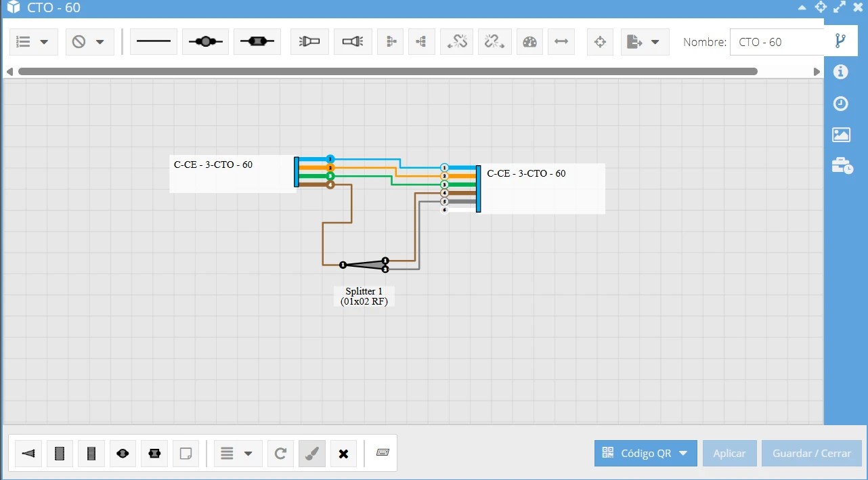Click the oval eye-shaped icon in bottom toolbar
This screenshot has height=480, width=868.
pyautogui.click(x=123, y=454)
